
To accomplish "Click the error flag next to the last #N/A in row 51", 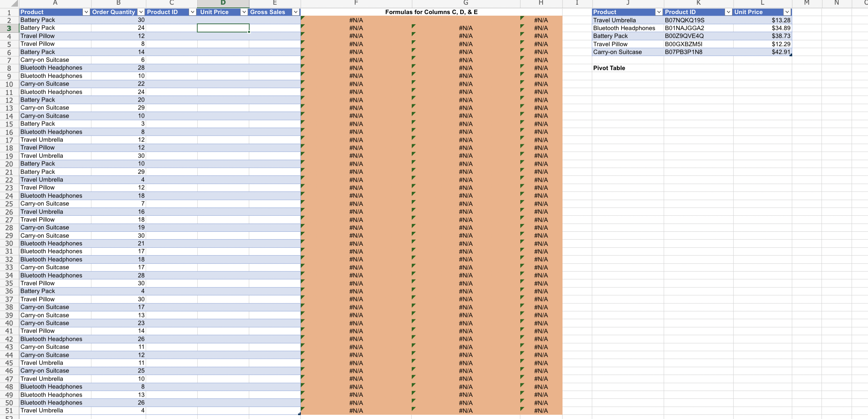I will [x=522, y=408].
